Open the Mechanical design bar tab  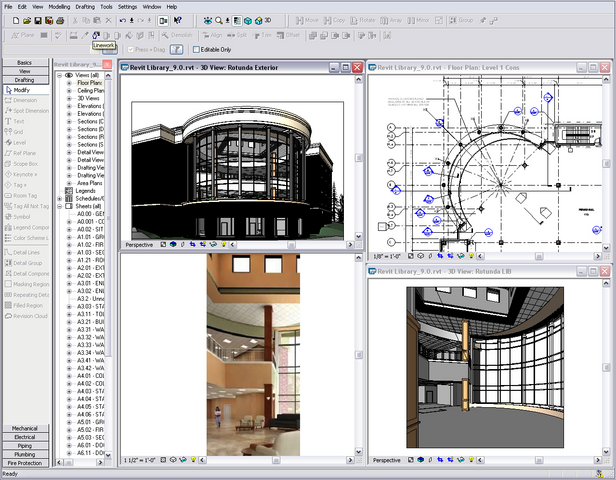point(26,428)
